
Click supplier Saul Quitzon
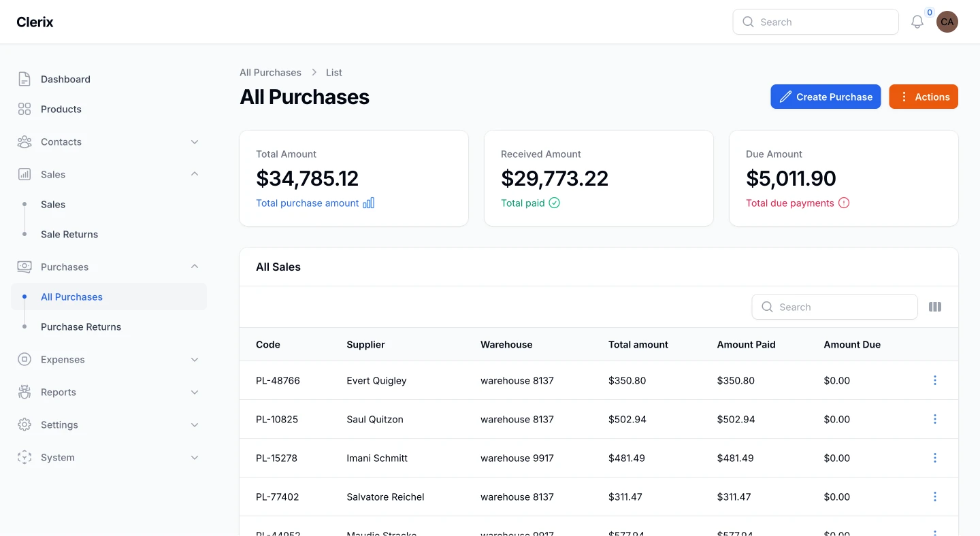pos(375,419)
